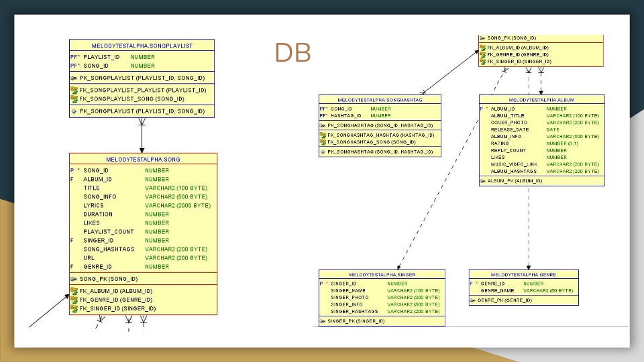
Task: Select the MELODYTESTALPHA.GENRE table header
Action: (x=523, y=274)
